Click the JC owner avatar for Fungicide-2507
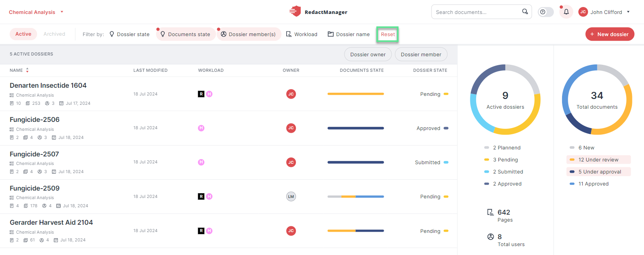644x255 pixels. click(x=291, y=162)
